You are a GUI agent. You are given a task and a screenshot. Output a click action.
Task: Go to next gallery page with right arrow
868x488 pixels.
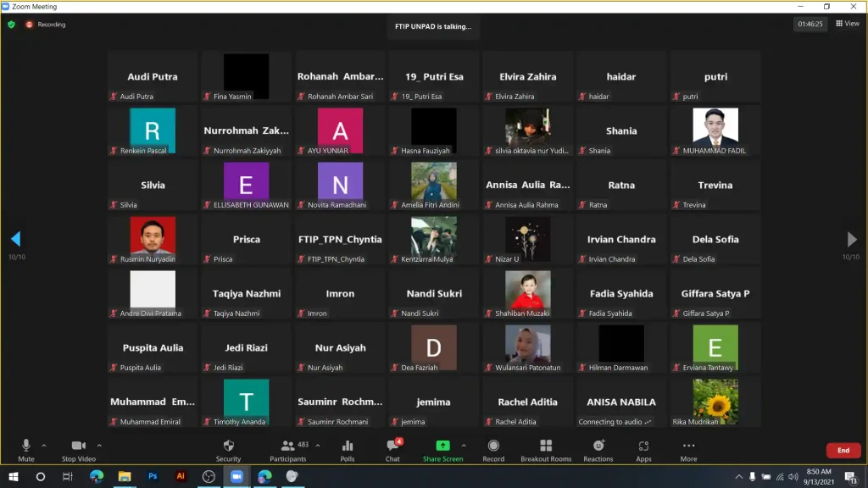point(851,239)
